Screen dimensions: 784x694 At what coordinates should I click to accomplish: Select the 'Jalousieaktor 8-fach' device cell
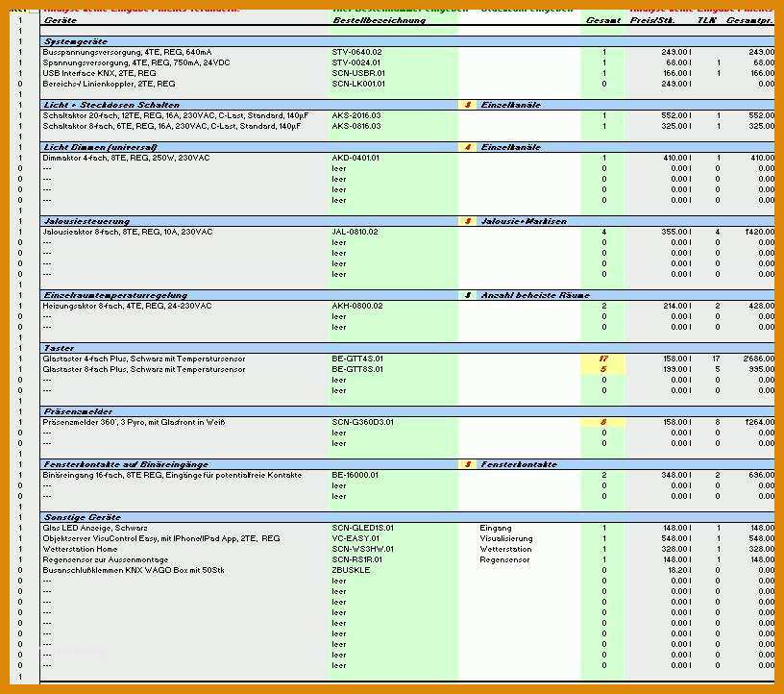coord(128,232)
